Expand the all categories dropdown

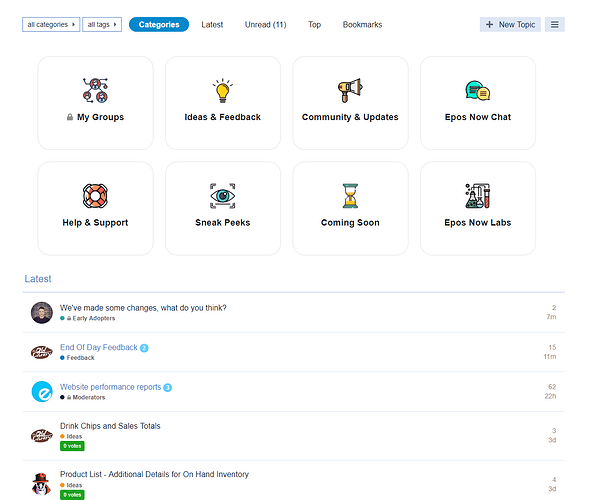pos(51,24)
